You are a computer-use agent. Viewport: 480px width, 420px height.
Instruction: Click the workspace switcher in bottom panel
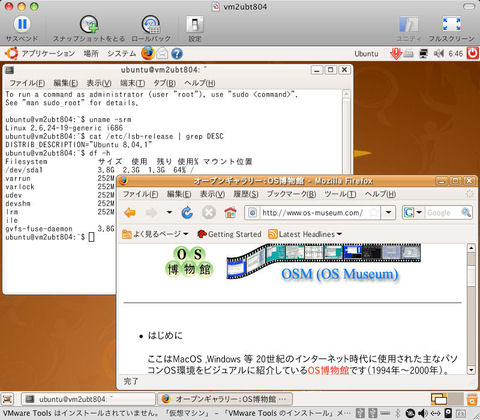[447, 399]
